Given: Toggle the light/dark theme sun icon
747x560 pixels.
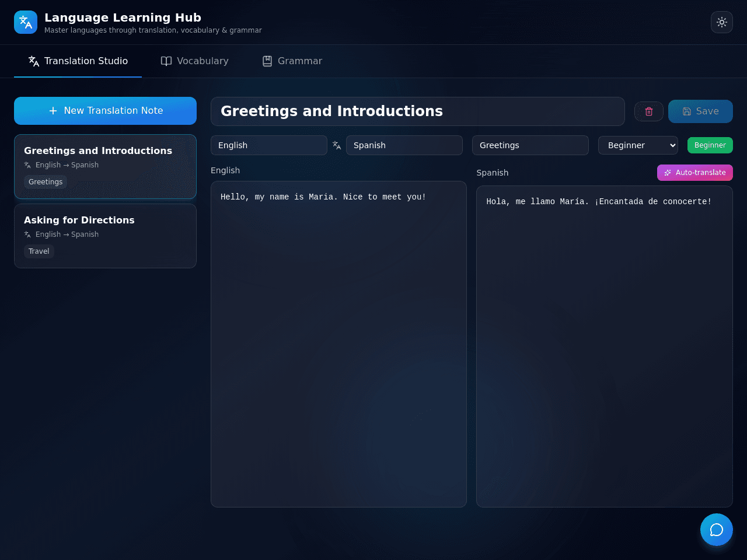Looking at the screenshot, I should [722, 22].
